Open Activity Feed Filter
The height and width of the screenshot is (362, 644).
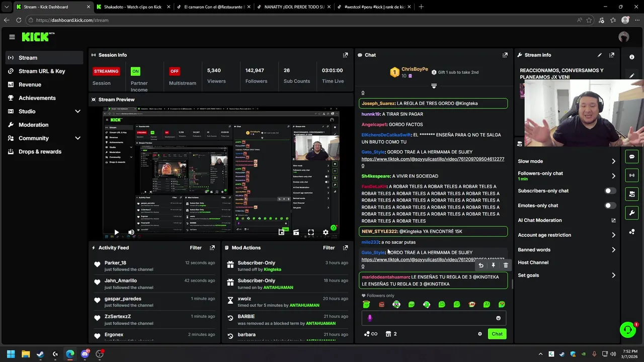[x=196, y=247]
